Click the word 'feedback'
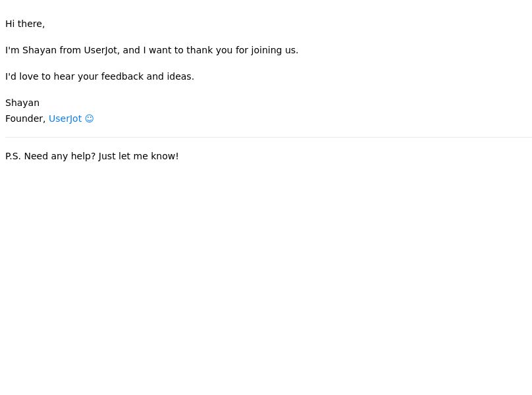Viewport: 532px width, 395px height. [x=122, y=76]
